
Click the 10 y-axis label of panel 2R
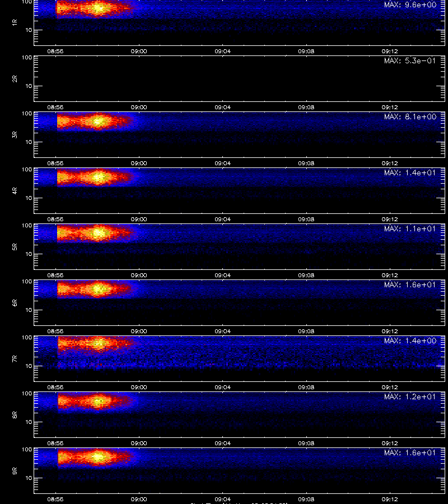29,86
